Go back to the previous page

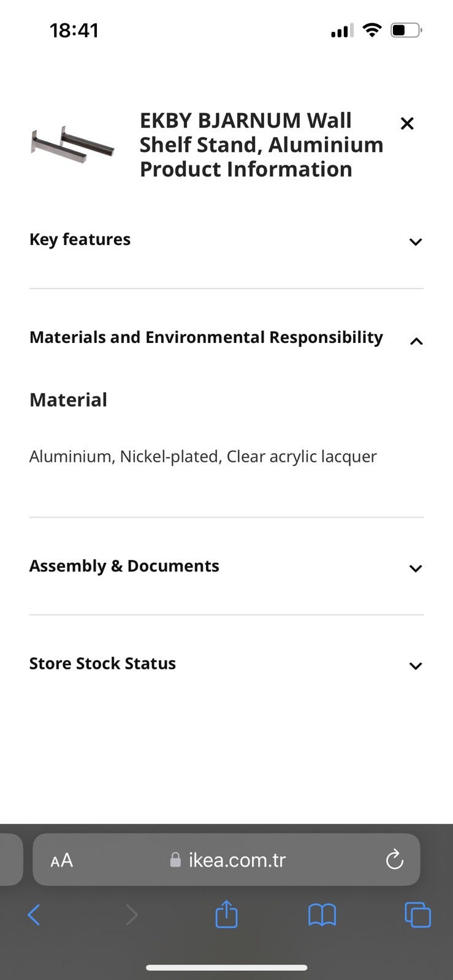[x=34, y=915]
